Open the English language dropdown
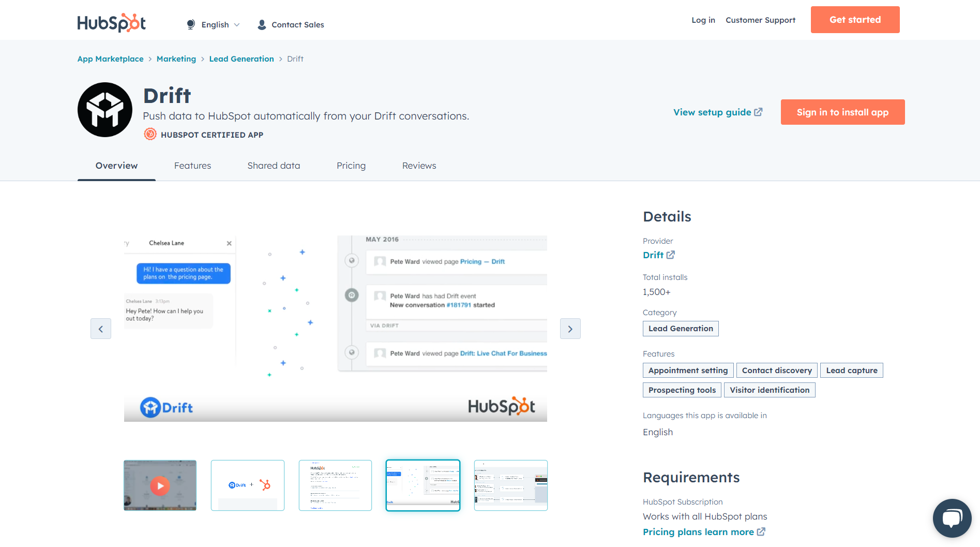This screenshot has width=980, height=547. click(220, 24)
